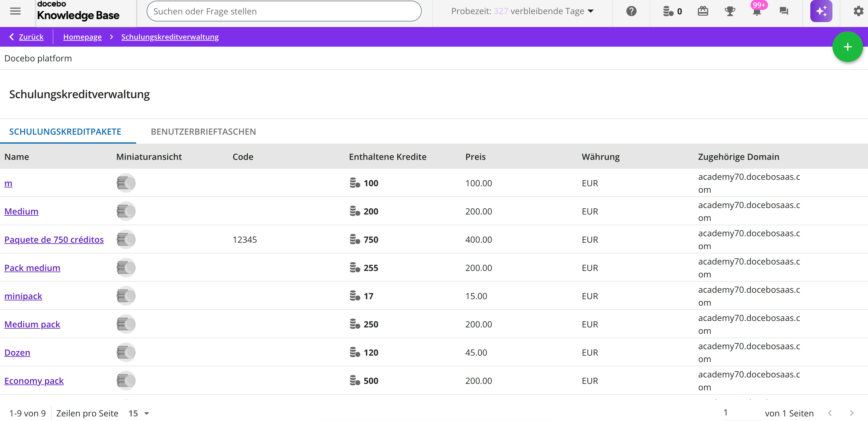Click the green plus add button

[847, 47]
